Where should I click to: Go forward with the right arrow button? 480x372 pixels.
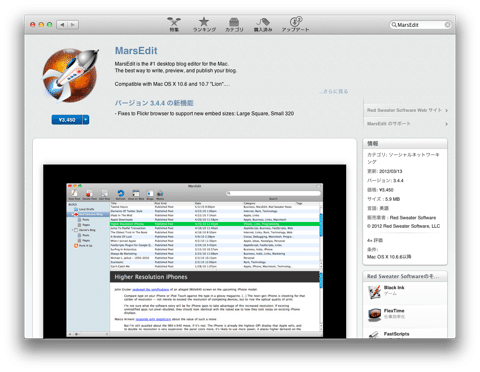tap(73, 25)
